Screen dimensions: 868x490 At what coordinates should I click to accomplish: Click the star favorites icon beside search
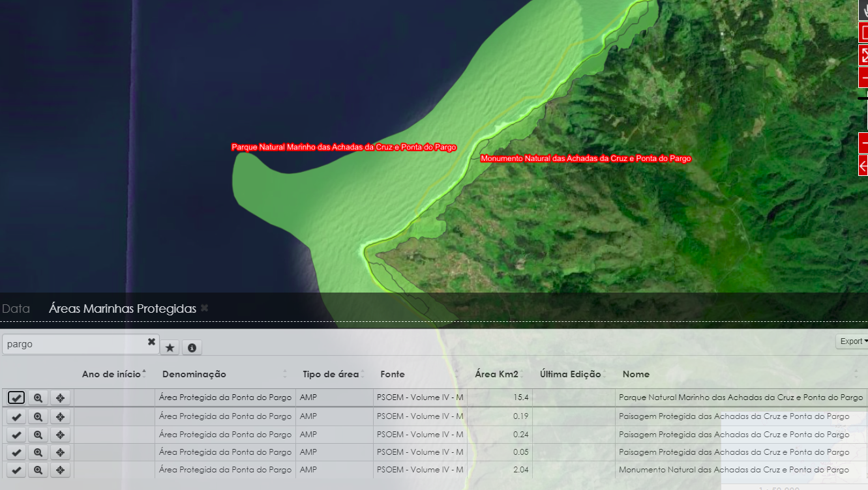click(x=170, y=348)
